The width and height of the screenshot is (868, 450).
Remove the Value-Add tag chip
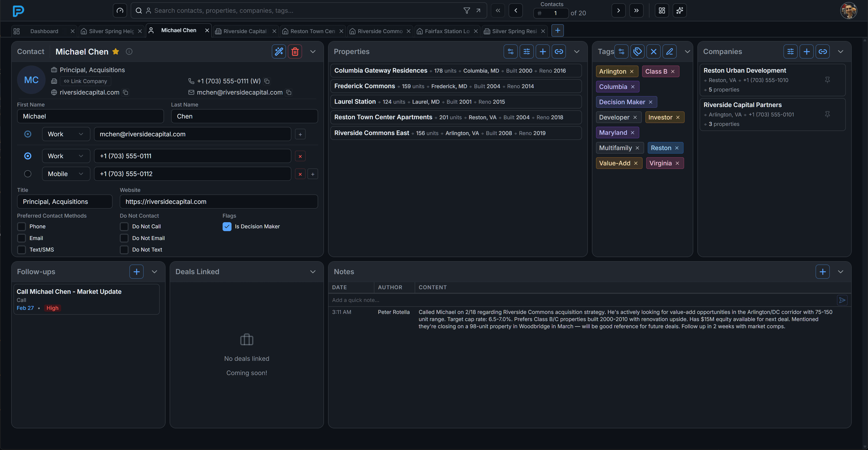tap(636, 164)
